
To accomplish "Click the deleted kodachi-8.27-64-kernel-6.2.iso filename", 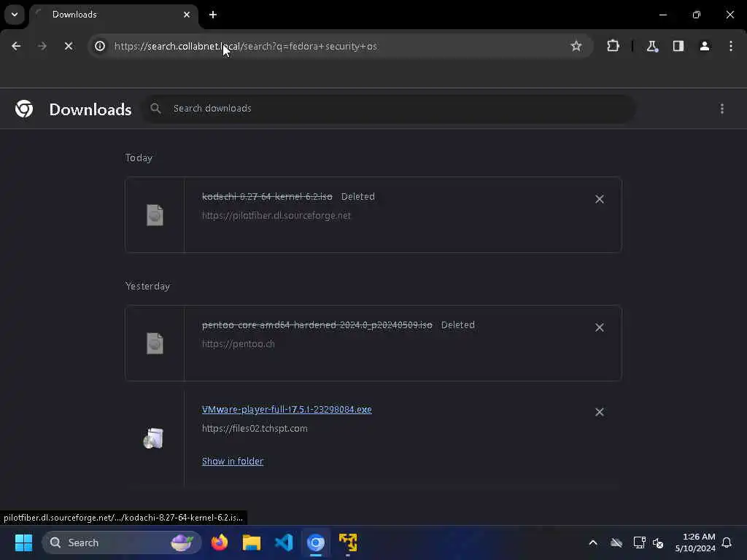I will click(x=267, y=197).
